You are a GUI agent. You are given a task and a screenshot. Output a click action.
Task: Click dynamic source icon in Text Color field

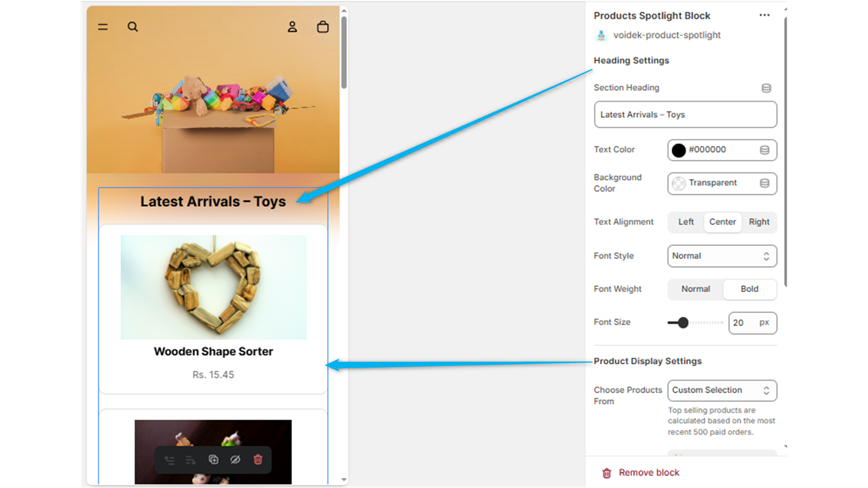click(764, 150)
